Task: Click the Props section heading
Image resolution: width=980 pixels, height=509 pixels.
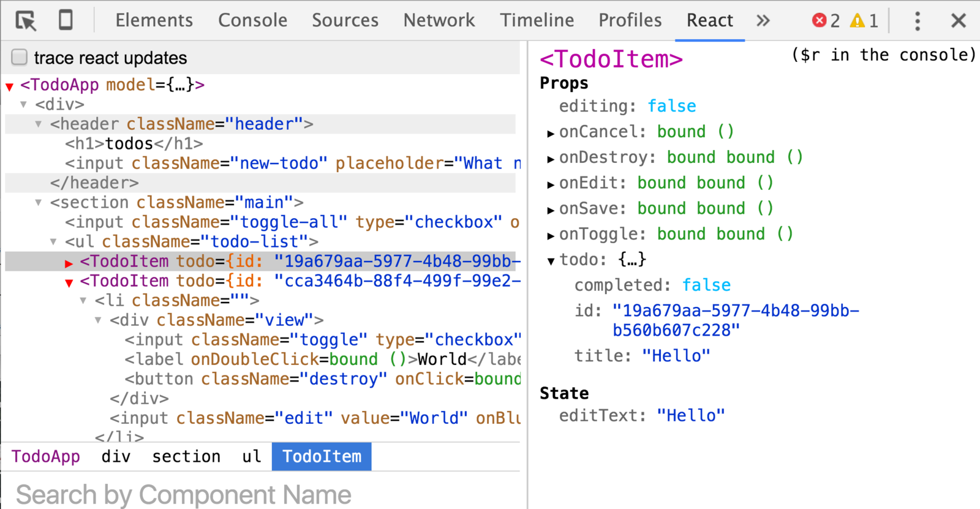Action: point(564,83)
